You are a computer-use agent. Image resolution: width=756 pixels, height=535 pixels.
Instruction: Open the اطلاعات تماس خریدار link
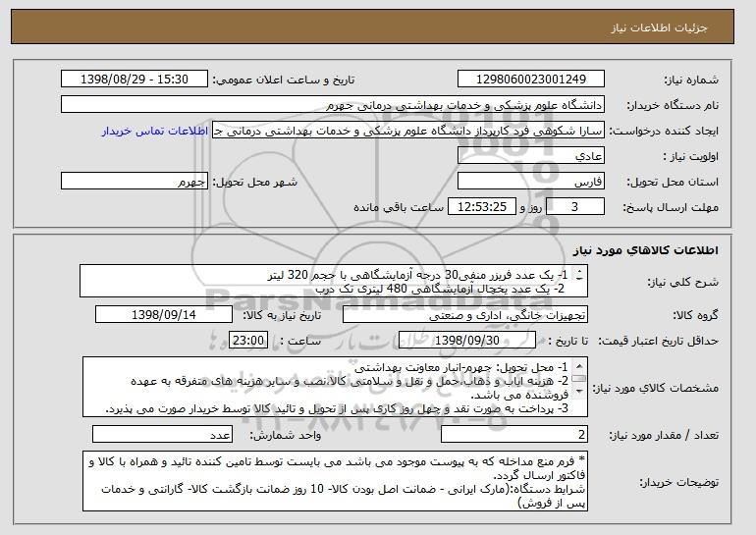pyautogui.click(x=155, y=131)
